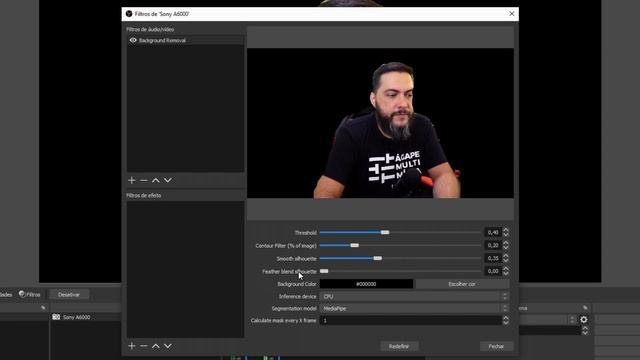Move the effect filter down
This screenshot has width=640, height=360.
[168, 346]
